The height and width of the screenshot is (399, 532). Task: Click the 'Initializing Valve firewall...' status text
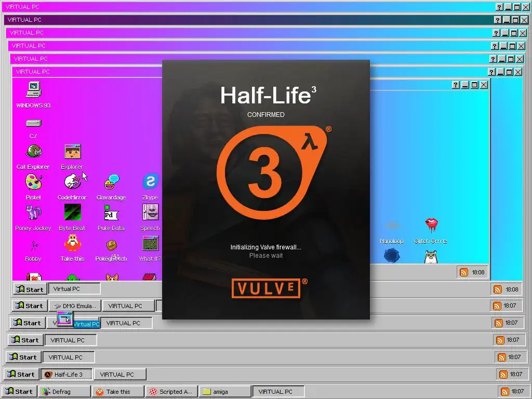click(265, 247)
